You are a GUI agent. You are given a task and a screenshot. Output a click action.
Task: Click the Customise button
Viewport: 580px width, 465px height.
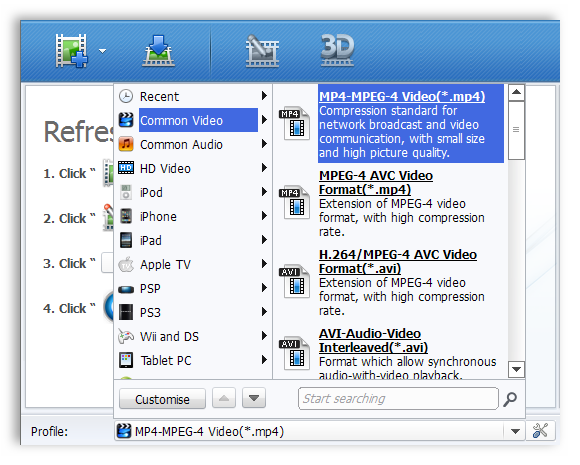point(162,399)
